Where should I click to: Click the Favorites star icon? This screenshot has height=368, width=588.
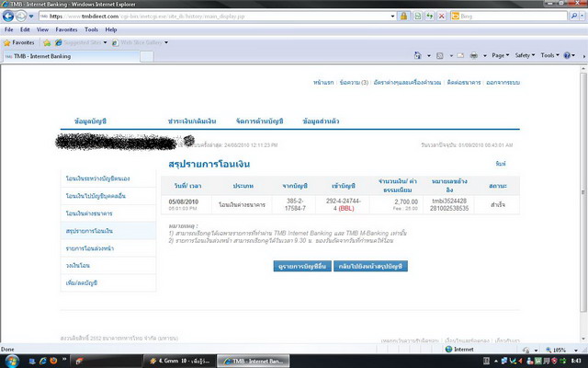click(18, 42)
